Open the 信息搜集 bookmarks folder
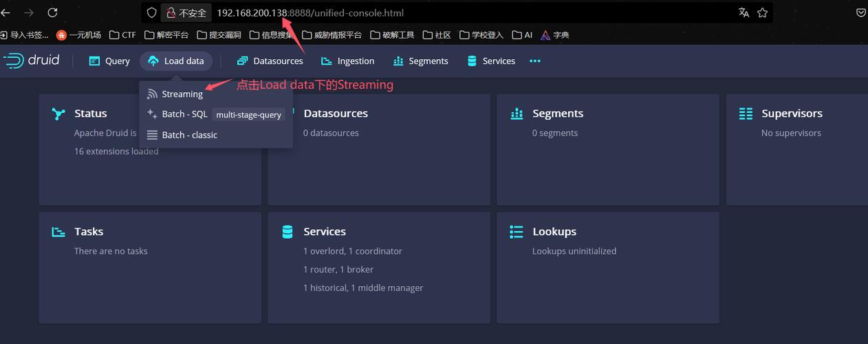 271,34
